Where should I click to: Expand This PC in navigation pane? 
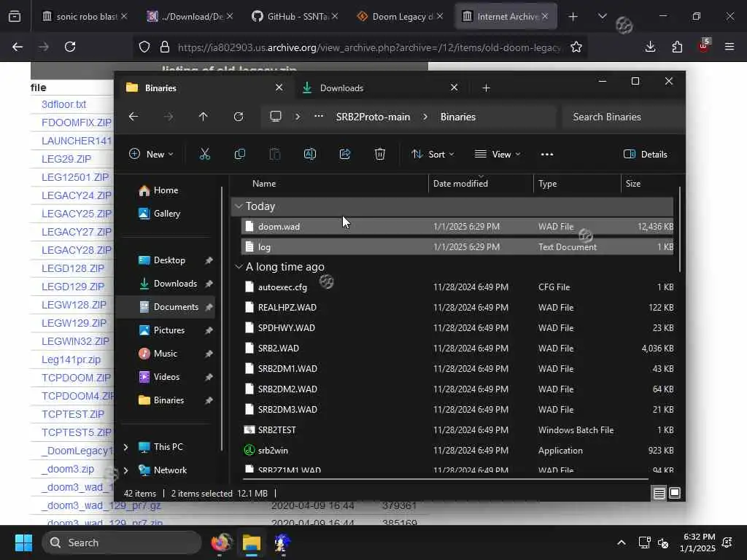[x=125, y=447]
